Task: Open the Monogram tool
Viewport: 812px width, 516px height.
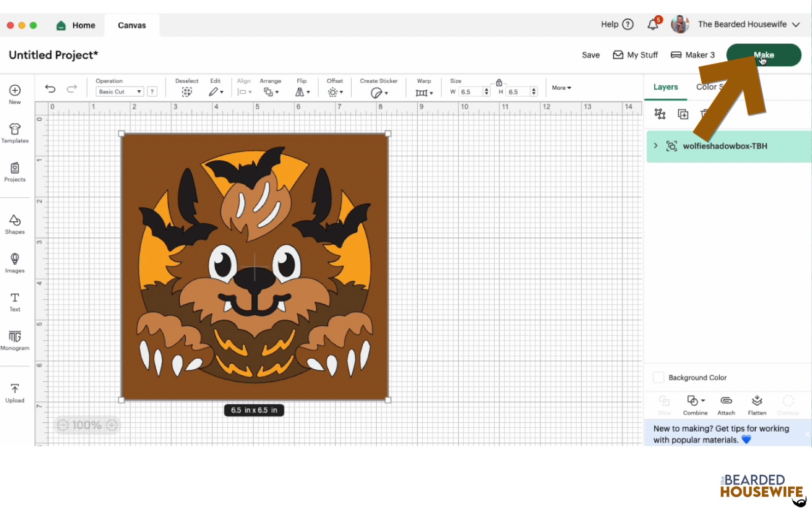Action: (15, 340)
